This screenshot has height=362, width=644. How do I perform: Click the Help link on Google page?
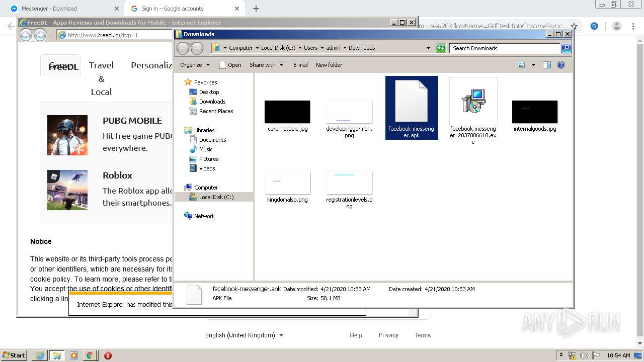tap(356, 335)
